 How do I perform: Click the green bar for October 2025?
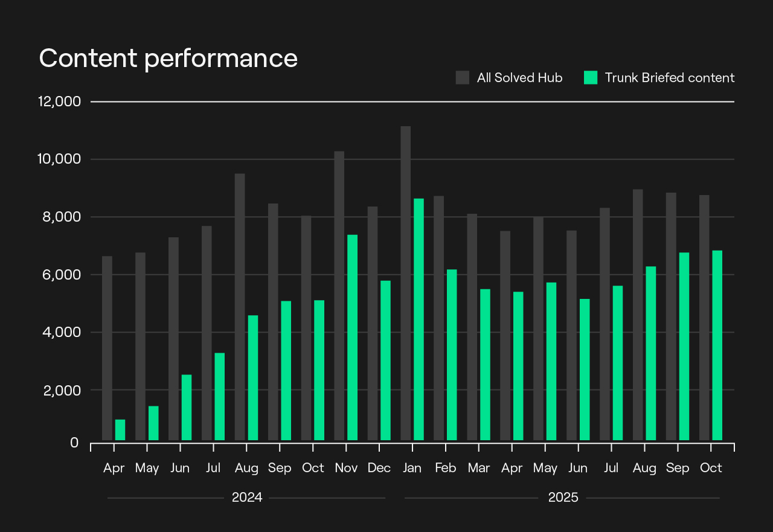pyautogui.click(x=717, y=345)
